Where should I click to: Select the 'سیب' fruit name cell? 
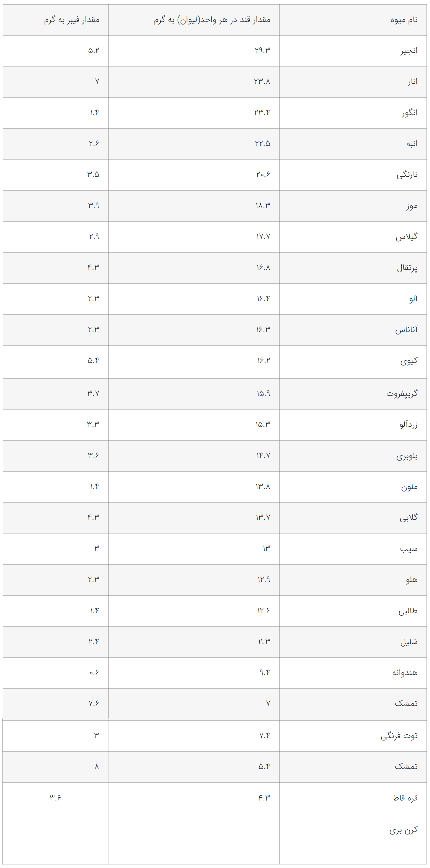(x=408, y=549)
